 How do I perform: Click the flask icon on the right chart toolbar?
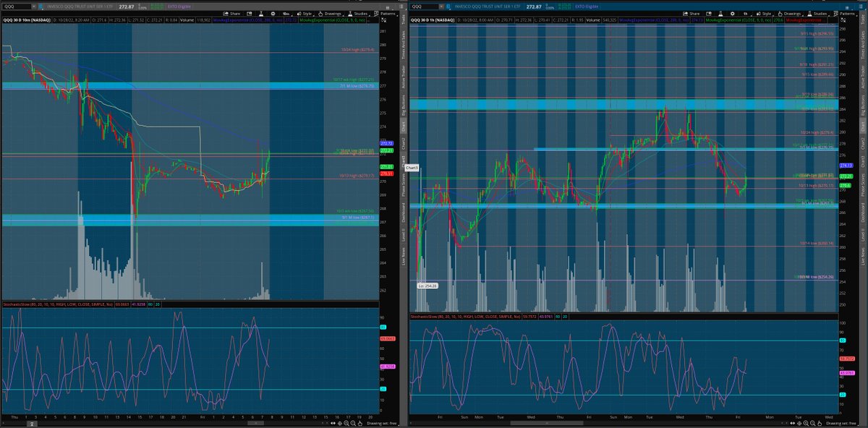[720, 14]
